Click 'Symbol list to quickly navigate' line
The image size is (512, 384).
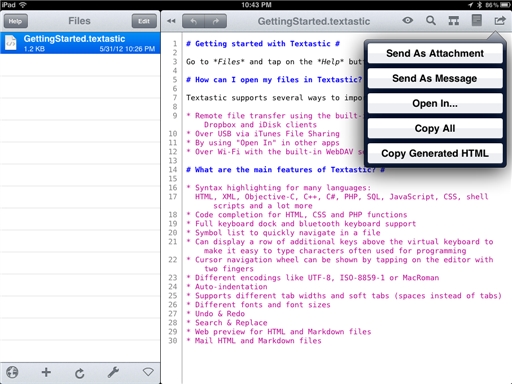click(x=283, y=233)
